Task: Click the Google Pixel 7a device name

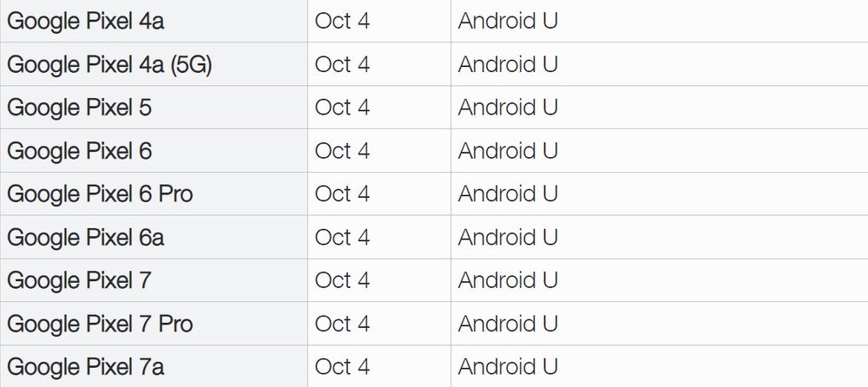Action: tap(85, 367)
